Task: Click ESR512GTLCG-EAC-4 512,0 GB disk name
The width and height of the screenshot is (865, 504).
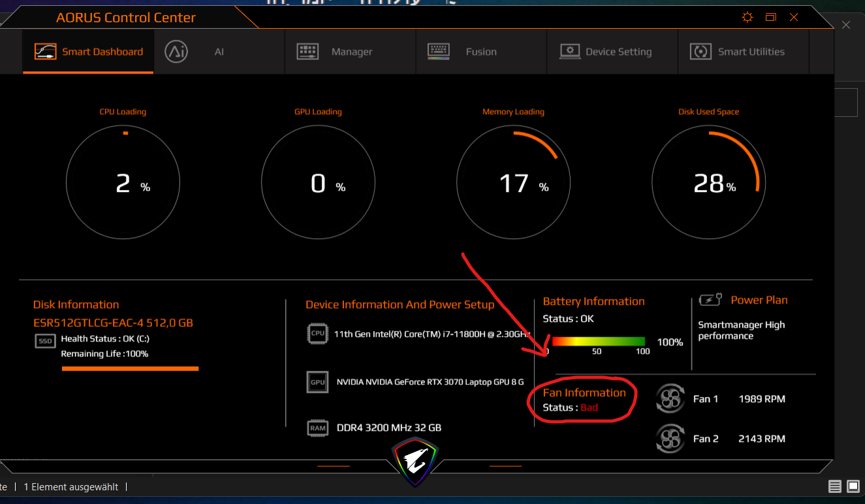Action: coord(113,323)
